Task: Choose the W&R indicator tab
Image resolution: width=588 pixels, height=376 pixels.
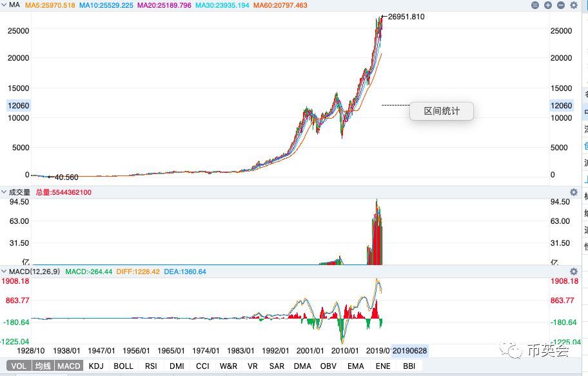Action: (x=228, y=366)
